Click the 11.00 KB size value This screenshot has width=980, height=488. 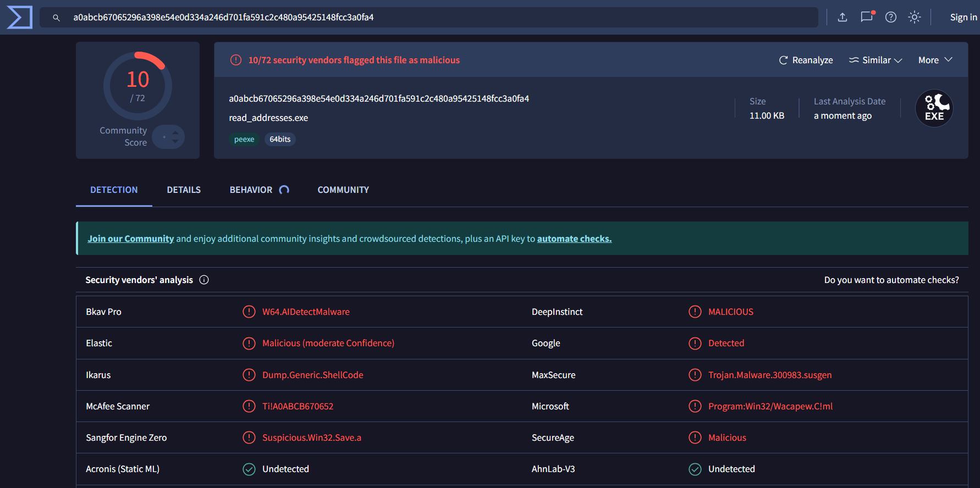[x=767, y=115]
